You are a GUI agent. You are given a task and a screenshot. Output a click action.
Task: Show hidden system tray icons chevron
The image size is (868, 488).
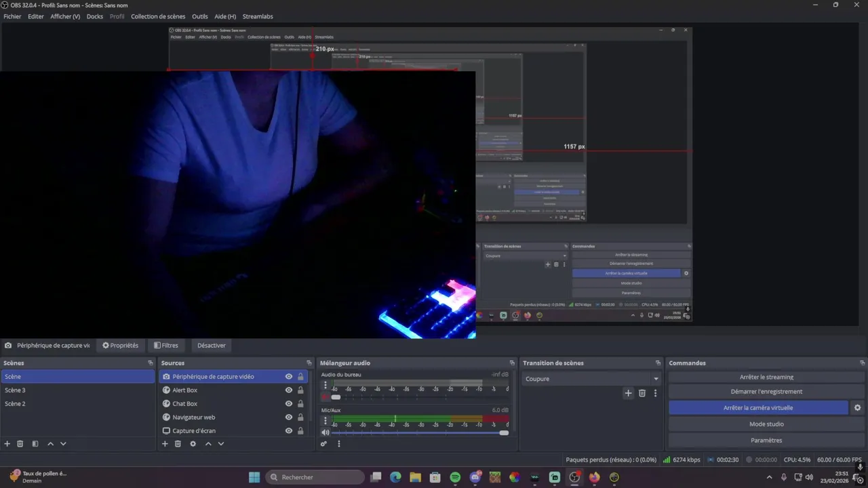tap(769, 477)
